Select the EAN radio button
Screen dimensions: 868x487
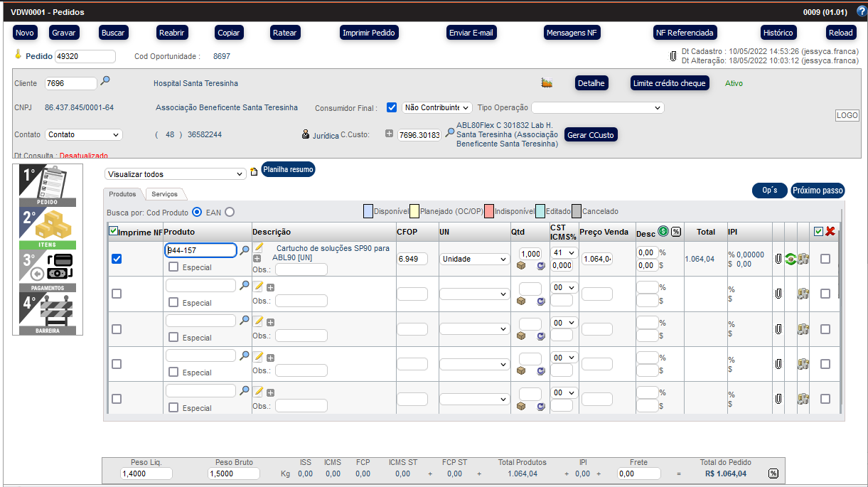click(x=230, y=212)
